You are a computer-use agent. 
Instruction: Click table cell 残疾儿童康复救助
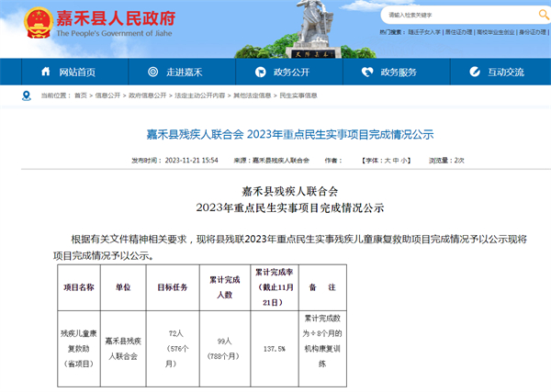coord(79,349)
